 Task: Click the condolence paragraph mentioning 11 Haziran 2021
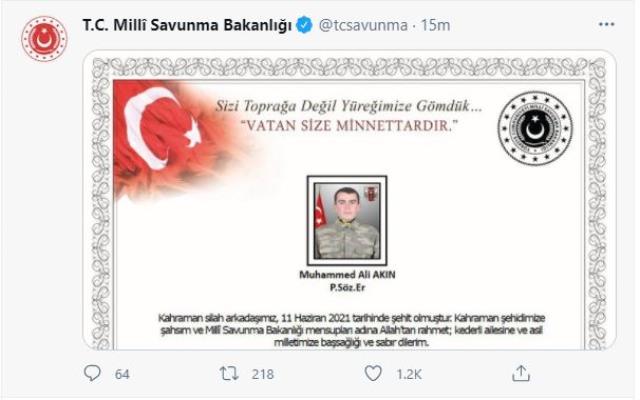[x=351, y=330]
